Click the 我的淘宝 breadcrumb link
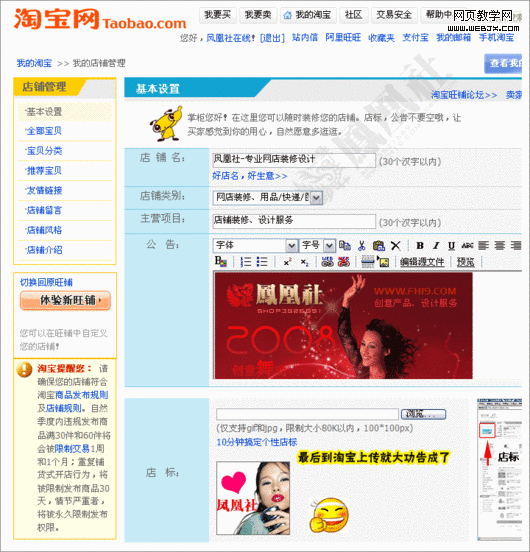 click(x=34, y=63)
